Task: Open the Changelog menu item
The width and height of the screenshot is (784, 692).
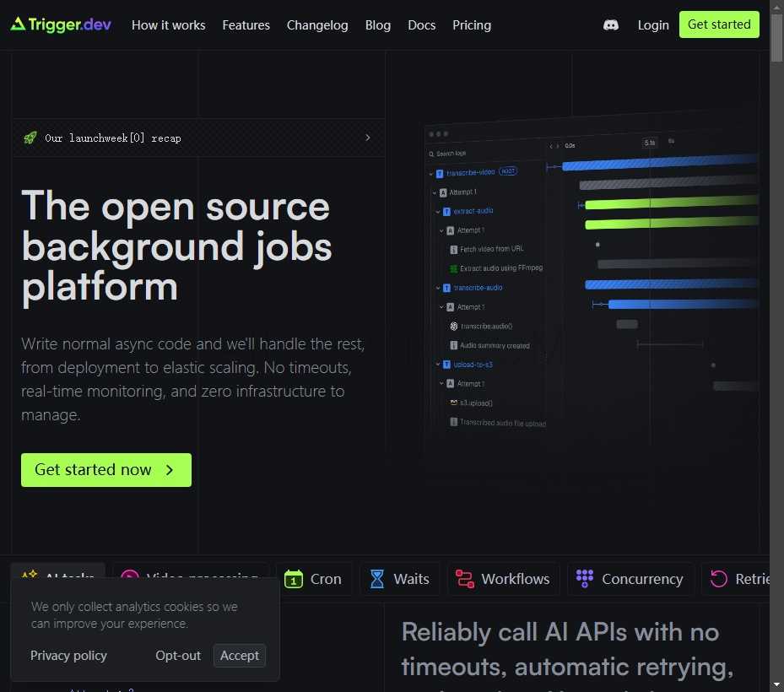Action: tap(317, 25)
